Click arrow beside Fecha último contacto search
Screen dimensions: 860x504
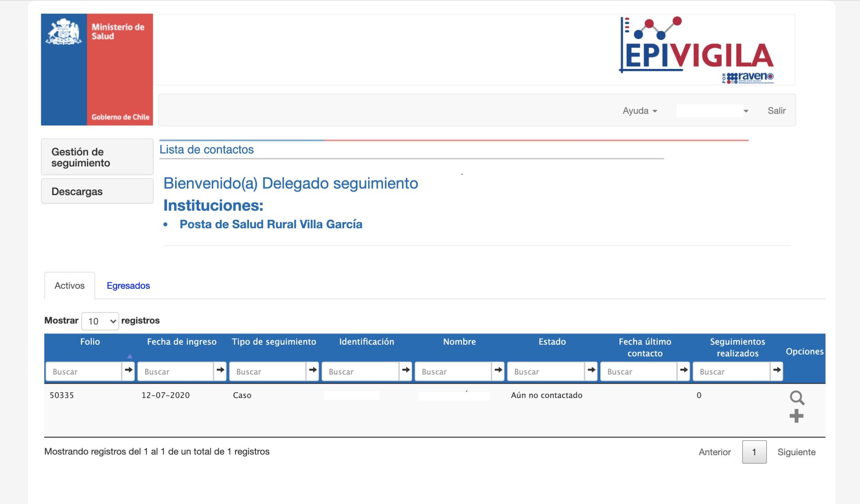click(x=684, y=370)
